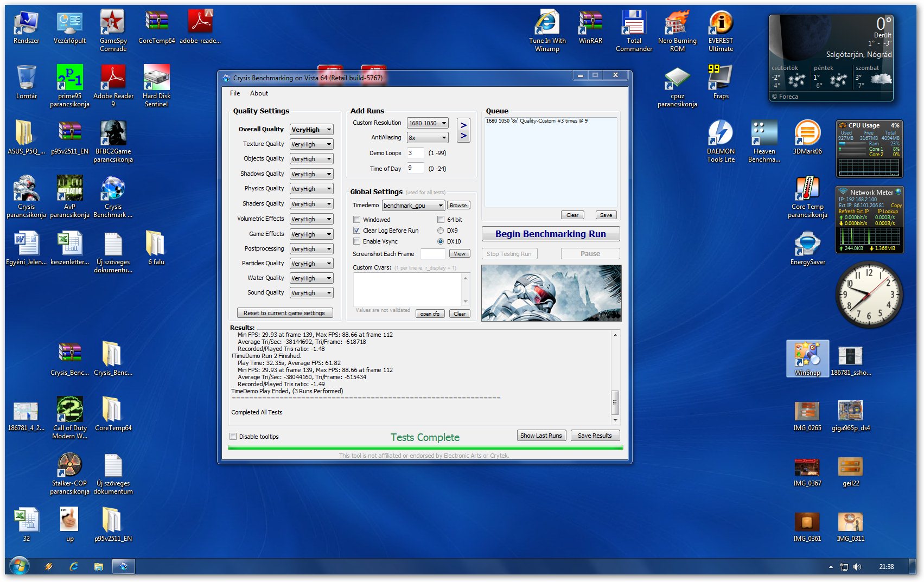Click the Queue Save button
Screen dimensions: 924x582
point(606,215)
